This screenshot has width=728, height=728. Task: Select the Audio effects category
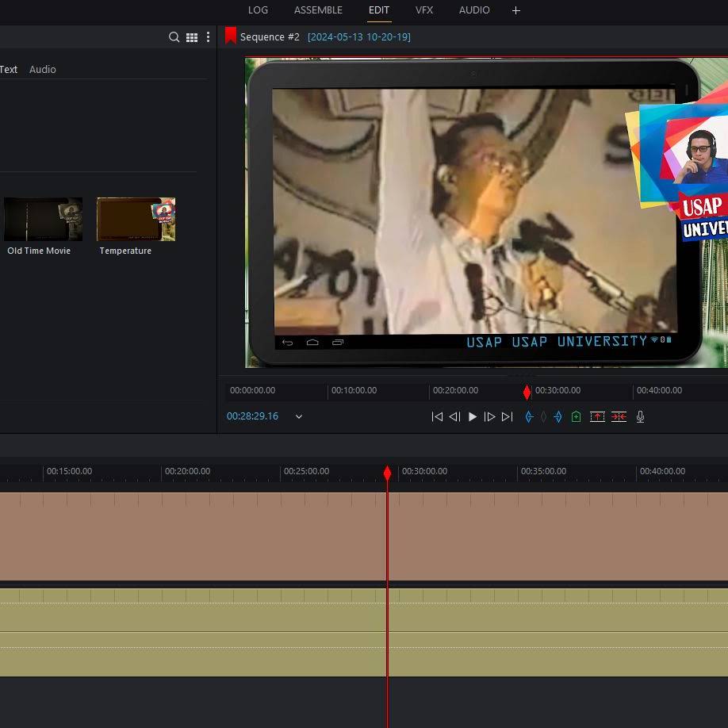(43, 70)
